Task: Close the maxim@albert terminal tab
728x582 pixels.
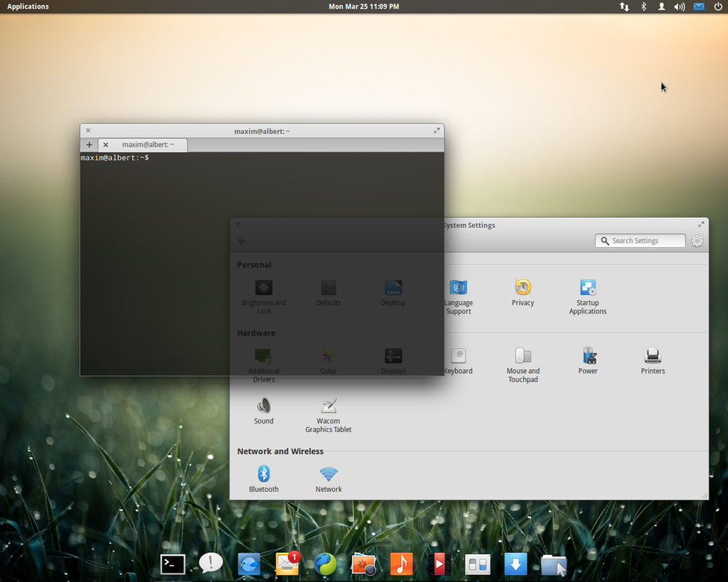Action: click(x=105, y=145)
